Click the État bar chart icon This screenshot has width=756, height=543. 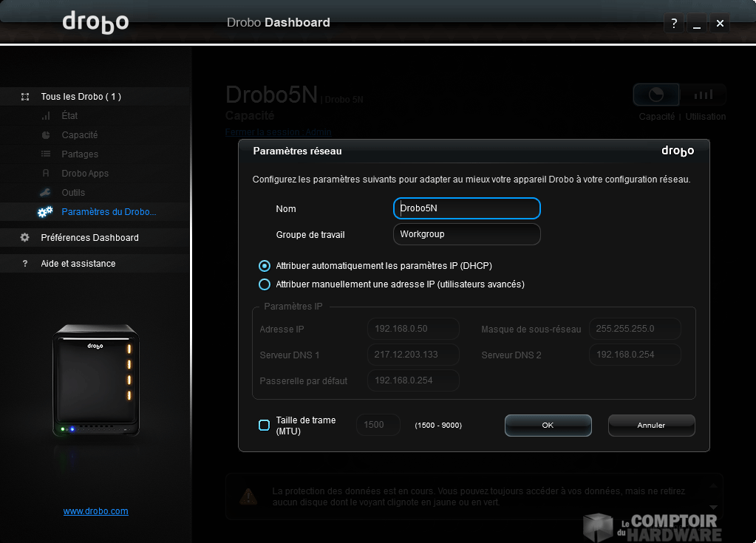[x=46, y=116]
